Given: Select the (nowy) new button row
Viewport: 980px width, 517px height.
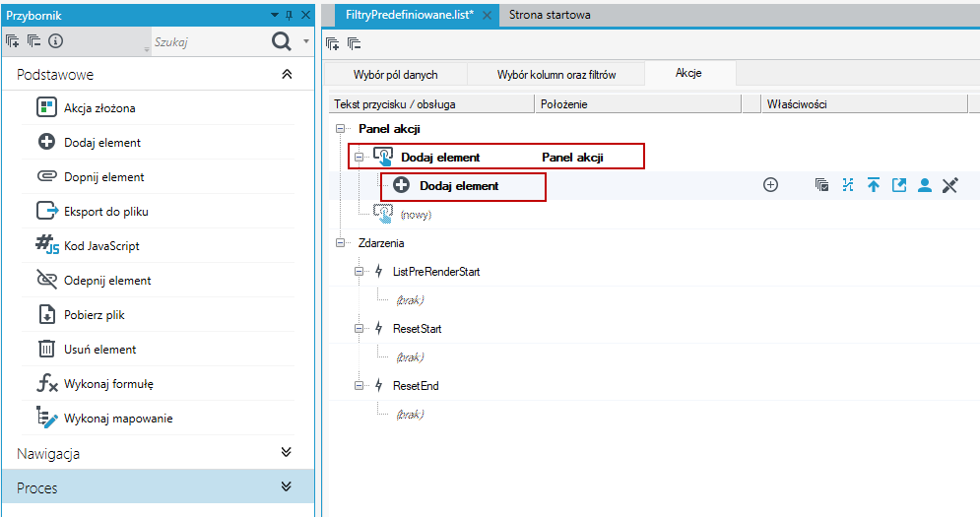Looking at the screenshot, I should [416, 215].
